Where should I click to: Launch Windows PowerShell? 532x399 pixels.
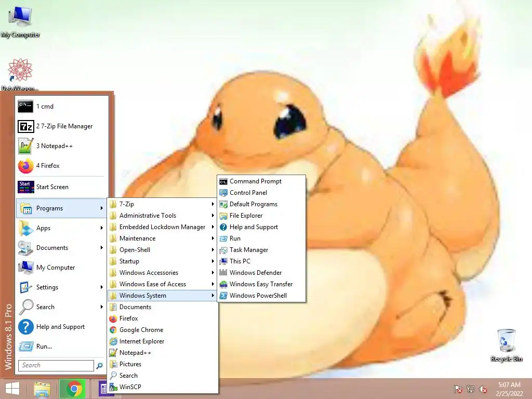pyautogui.click(x=261, y=296)
